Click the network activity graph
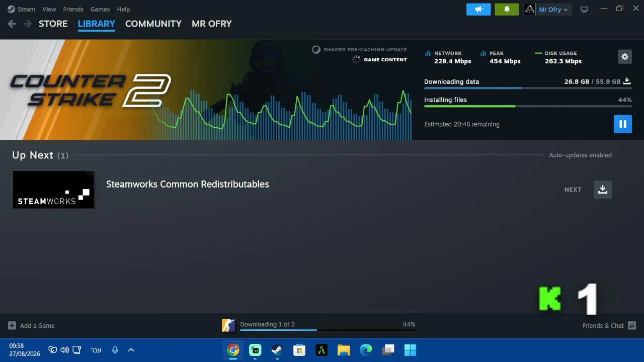The height and width of the screenshot is (362, 644). coord(282,115)
